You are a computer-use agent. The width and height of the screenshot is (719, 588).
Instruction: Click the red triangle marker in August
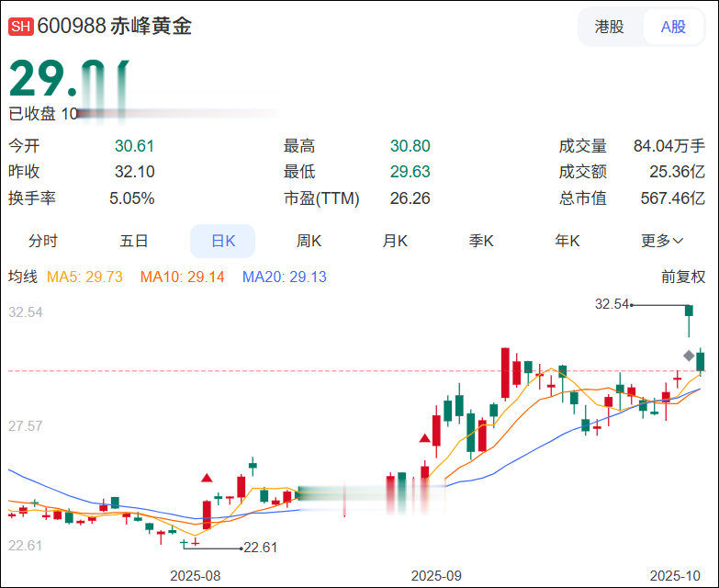(207, 479)
